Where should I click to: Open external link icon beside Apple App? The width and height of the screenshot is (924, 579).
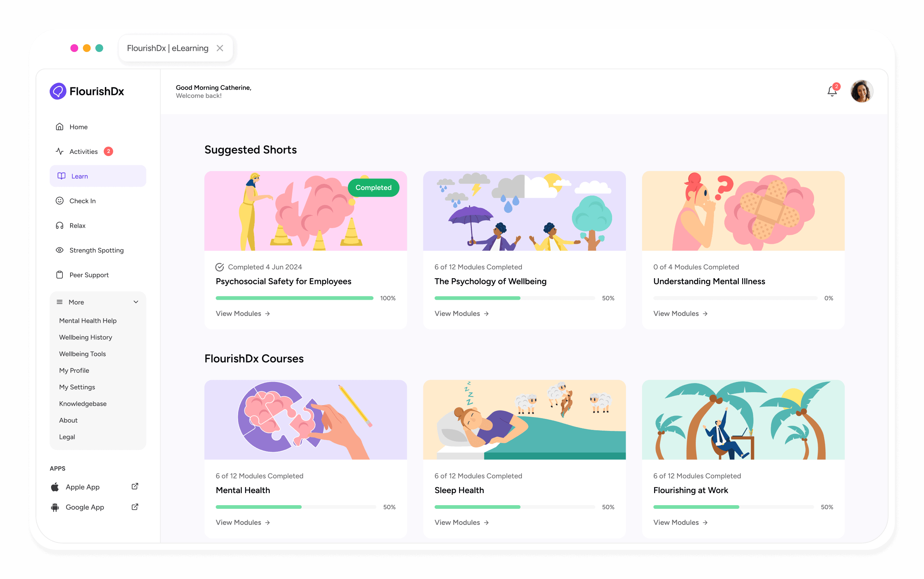(135, 486)
